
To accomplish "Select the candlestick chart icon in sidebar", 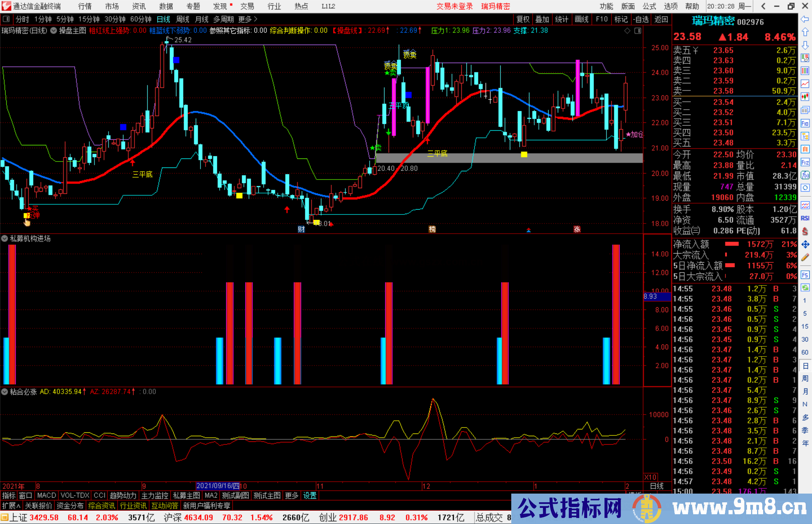I will tap(805, 97).
